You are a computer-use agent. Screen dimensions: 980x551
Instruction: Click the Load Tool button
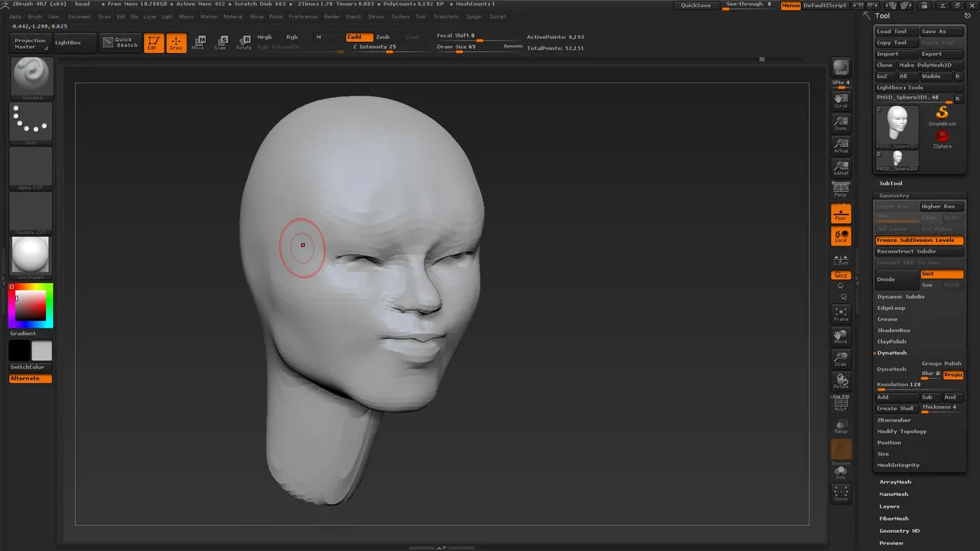[x=897, y=31]
